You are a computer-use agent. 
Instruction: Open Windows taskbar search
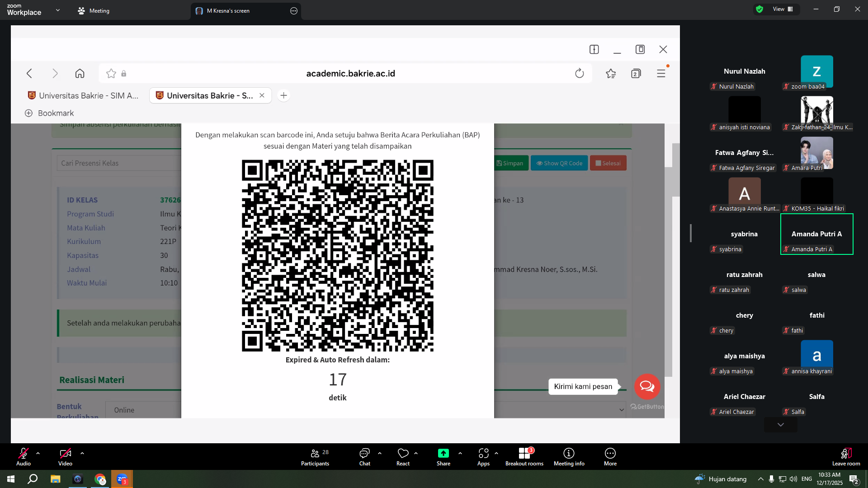tap(33, 479)
